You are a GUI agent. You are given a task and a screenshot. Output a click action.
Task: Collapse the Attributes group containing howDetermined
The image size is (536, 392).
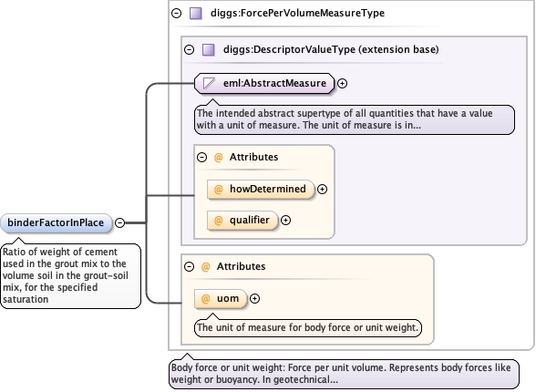coord(201,157)
